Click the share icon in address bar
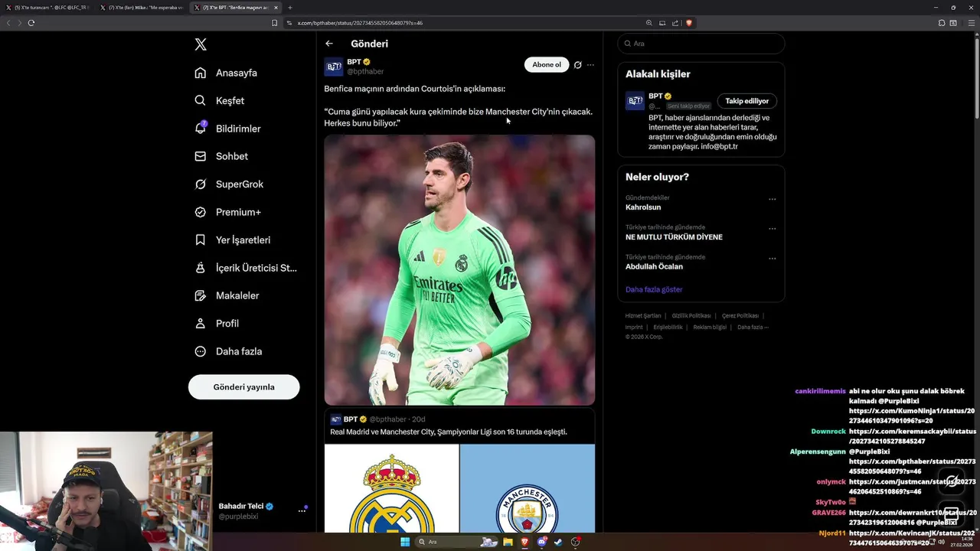The height and width of the screenshot is (551, 980). [x=675, y=23]
